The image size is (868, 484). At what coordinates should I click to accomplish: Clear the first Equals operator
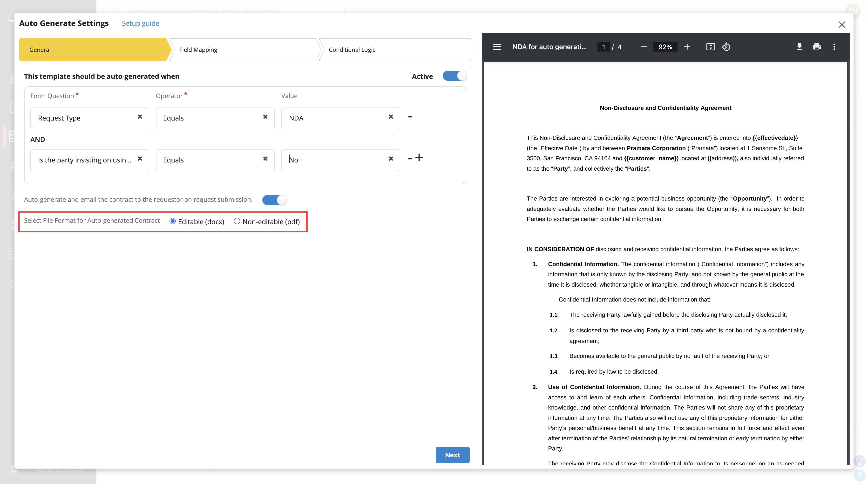(x=265, y=117)
